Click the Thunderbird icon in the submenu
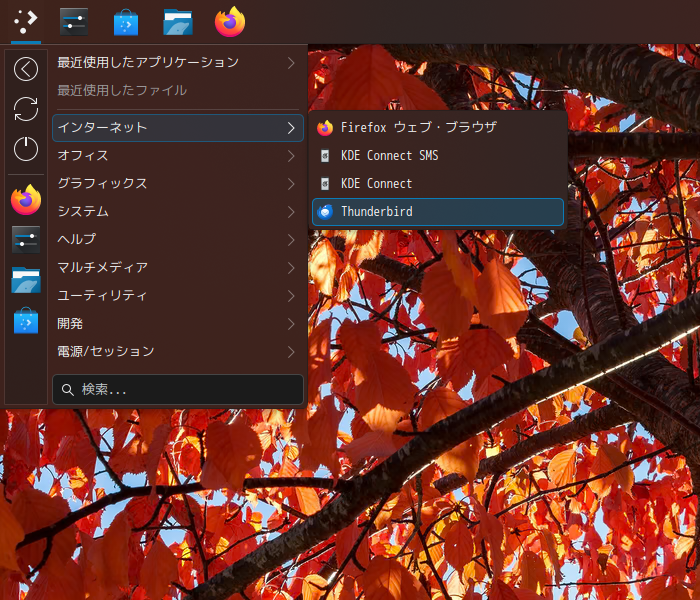700x600 pixels. coord(325,212)
